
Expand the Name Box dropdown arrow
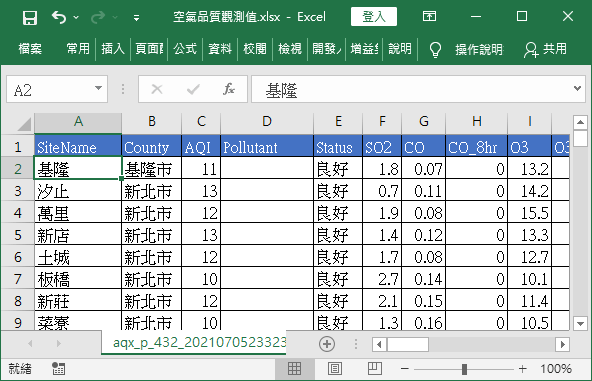point(99,89)
